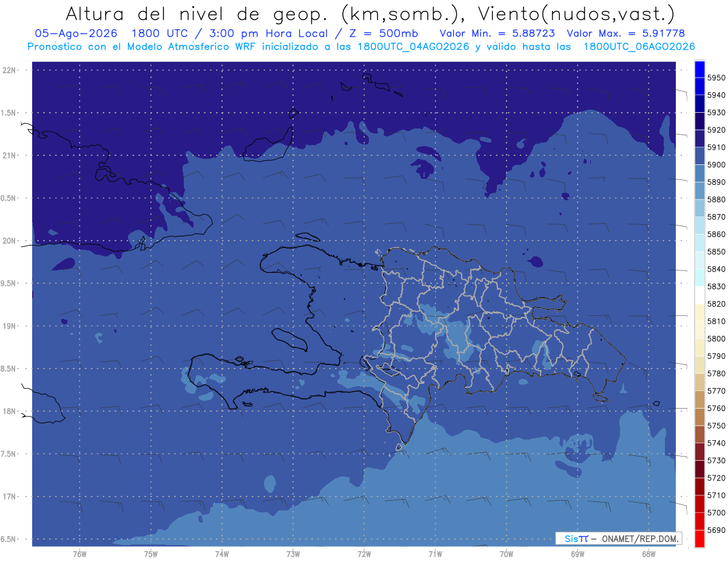Image resolution: width=728 pixels, height=562 pixels.
Task: Select the initialization time '1800UTC_04AGO2026'
Action: pyautogui.click(x=414, y=47)
